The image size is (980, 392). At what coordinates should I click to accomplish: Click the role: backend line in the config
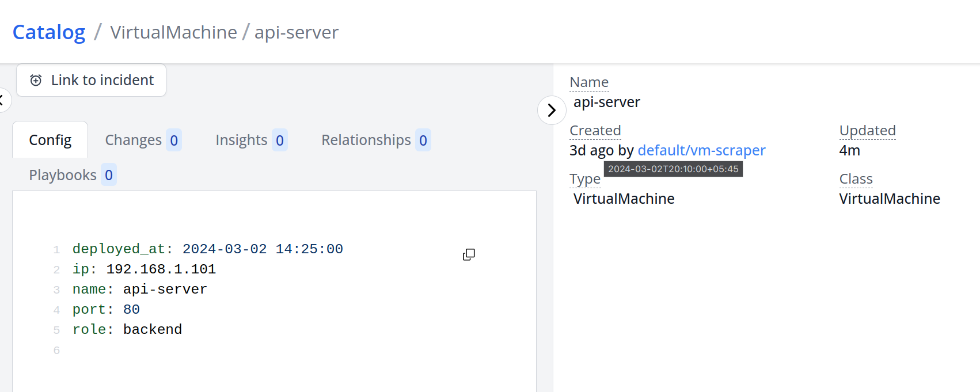[127, 329]
